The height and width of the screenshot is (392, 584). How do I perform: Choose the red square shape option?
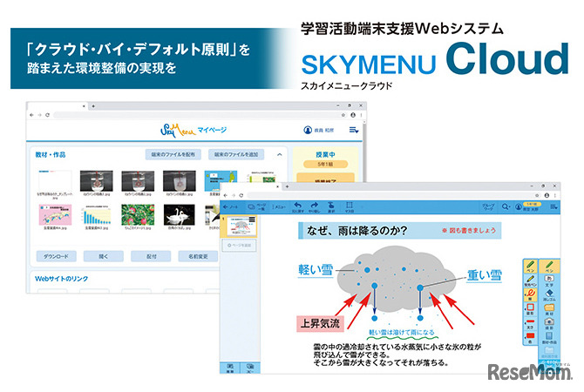pos(530,309)
